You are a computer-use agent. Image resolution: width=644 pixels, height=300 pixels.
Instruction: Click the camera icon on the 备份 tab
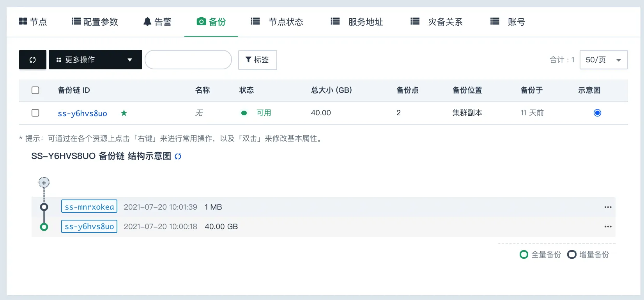coord(201,22)
